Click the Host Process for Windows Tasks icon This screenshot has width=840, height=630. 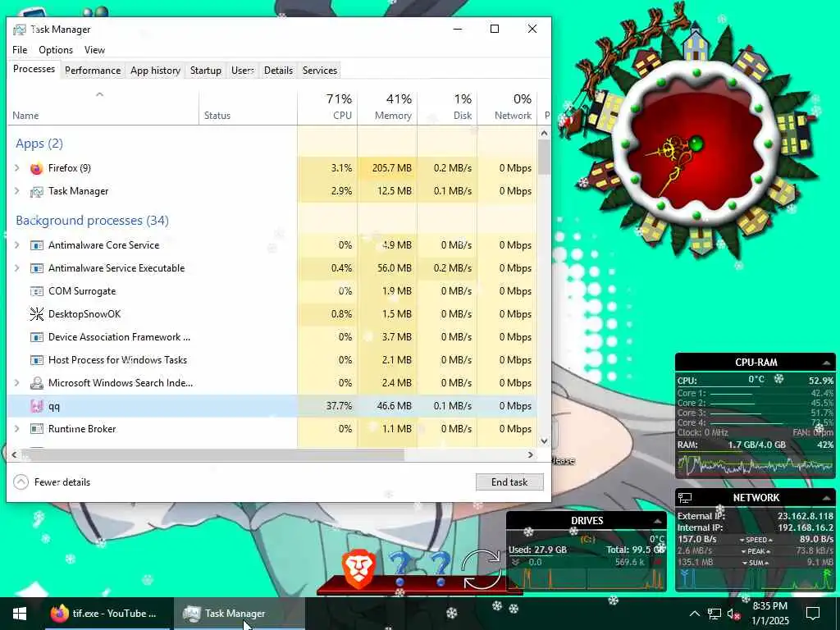click(36, 361)
